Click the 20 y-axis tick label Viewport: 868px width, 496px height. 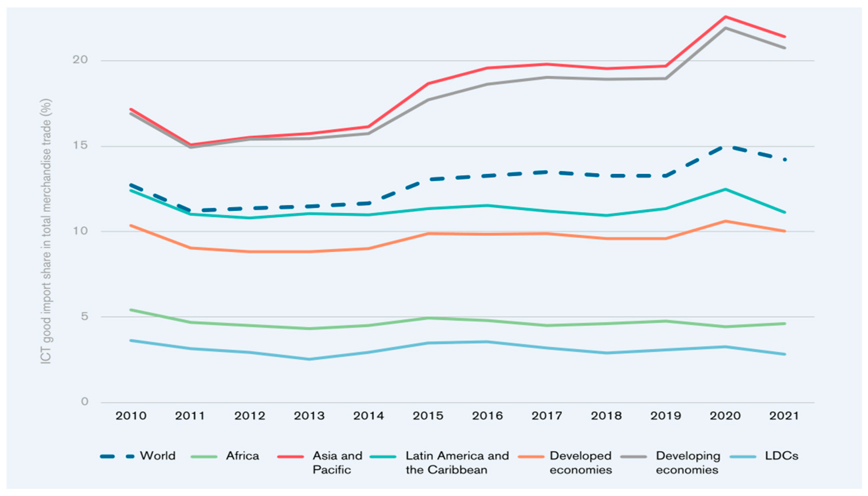[80, 60]
